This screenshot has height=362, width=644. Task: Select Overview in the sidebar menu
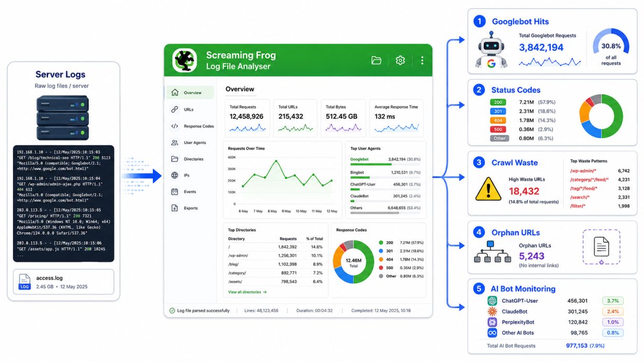190,93
